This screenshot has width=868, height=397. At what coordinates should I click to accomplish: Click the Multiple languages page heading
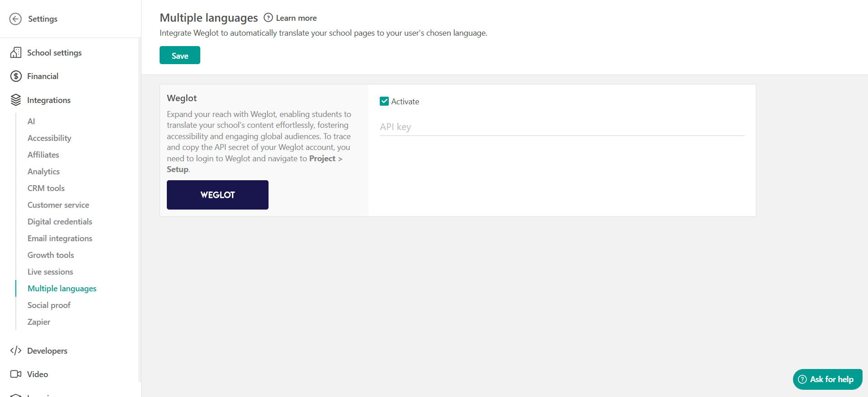pyautogui.click(x=209, y=18)
